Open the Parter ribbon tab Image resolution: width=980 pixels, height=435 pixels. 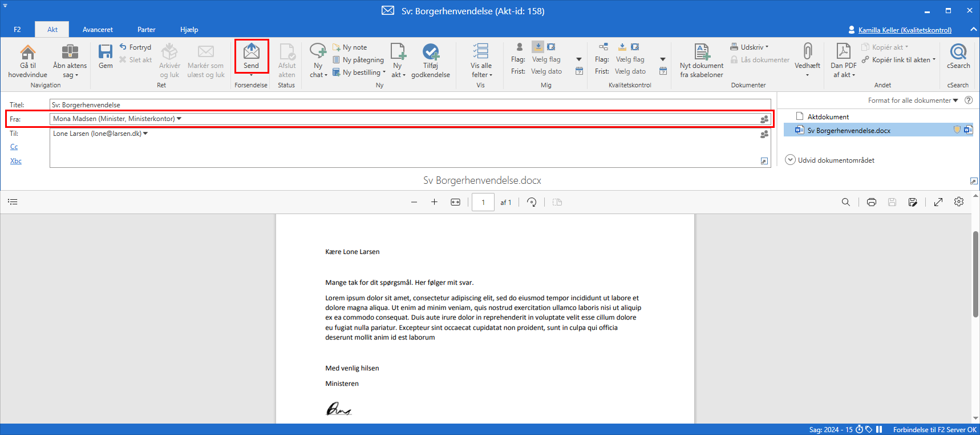(146, 30)
